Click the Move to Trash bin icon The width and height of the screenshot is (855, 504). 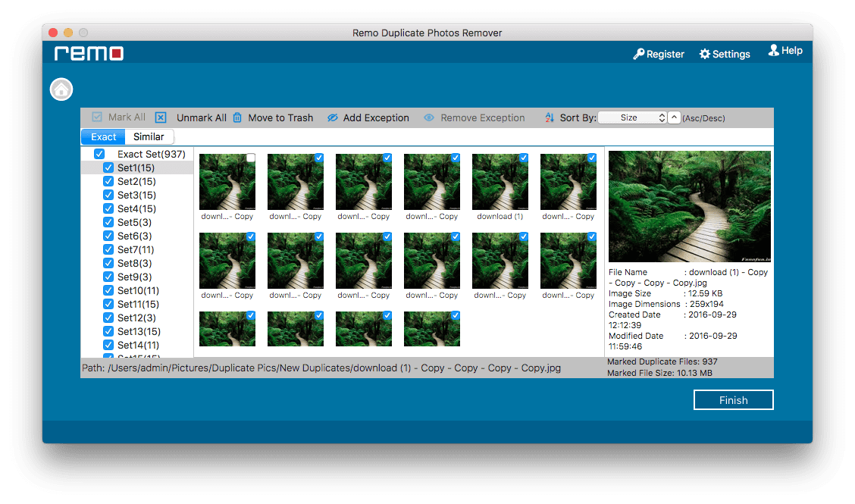pos(237,117)
